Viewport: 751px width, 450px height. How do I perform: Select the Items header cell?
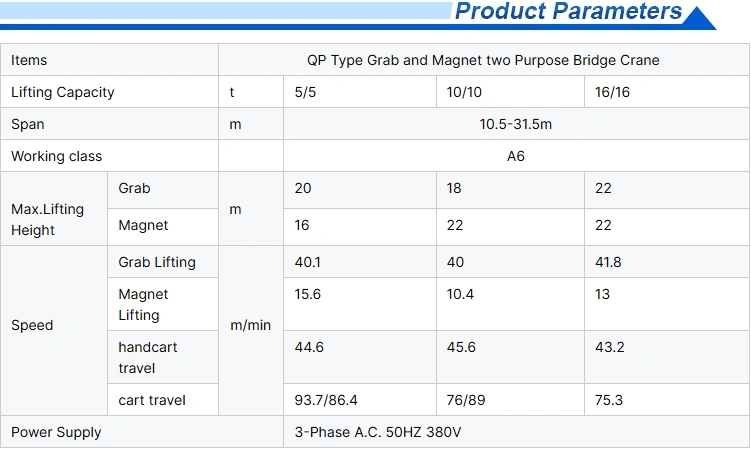point(110,60)
